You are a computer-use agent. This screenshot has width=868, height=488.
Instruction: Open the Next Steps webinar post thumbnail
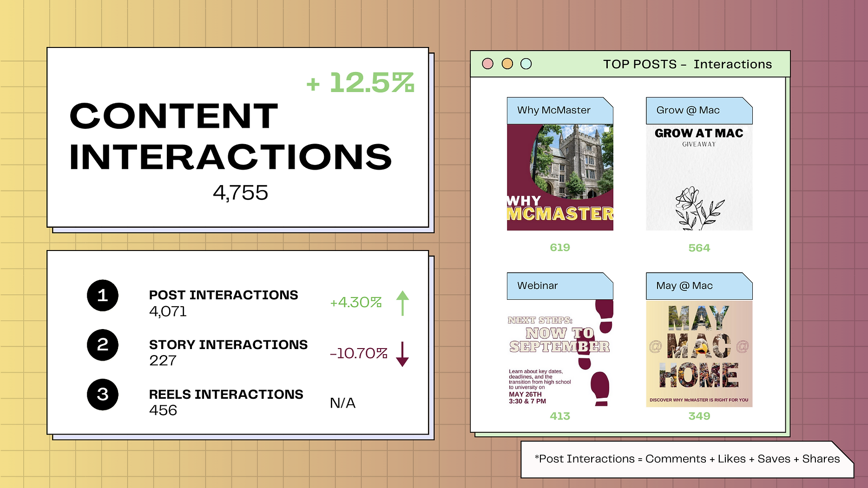click(560, 353)
